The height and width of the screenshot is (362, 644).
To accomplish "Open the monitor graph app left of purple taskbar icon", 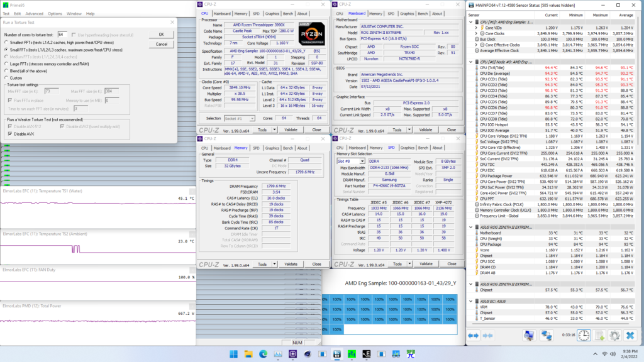I will point(278,354).
